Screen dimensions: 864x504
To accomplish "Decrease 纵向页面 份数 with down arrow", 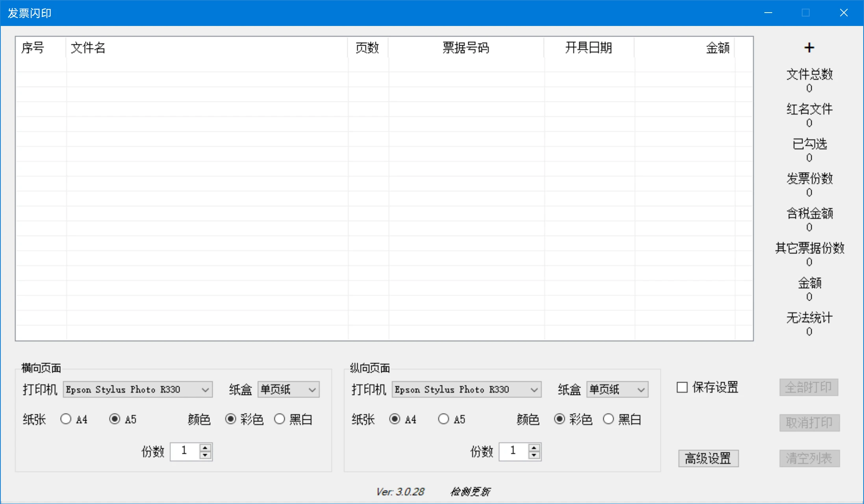I will coord(534,455).
